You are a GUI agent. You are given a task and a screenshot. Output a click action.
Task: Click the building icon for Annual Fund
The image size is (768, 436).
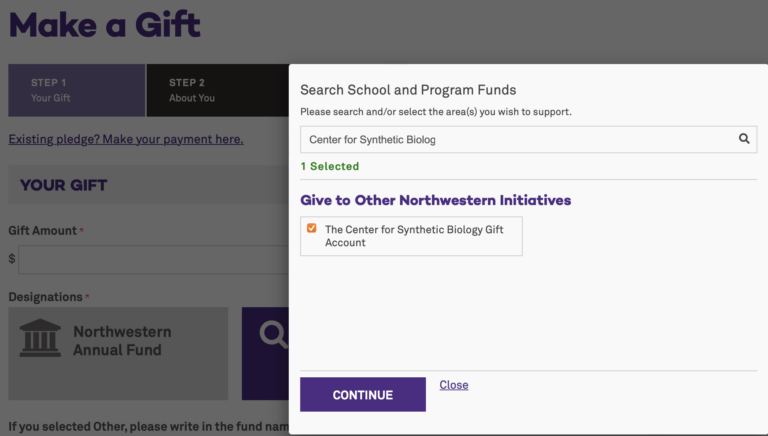click(40, 338)
